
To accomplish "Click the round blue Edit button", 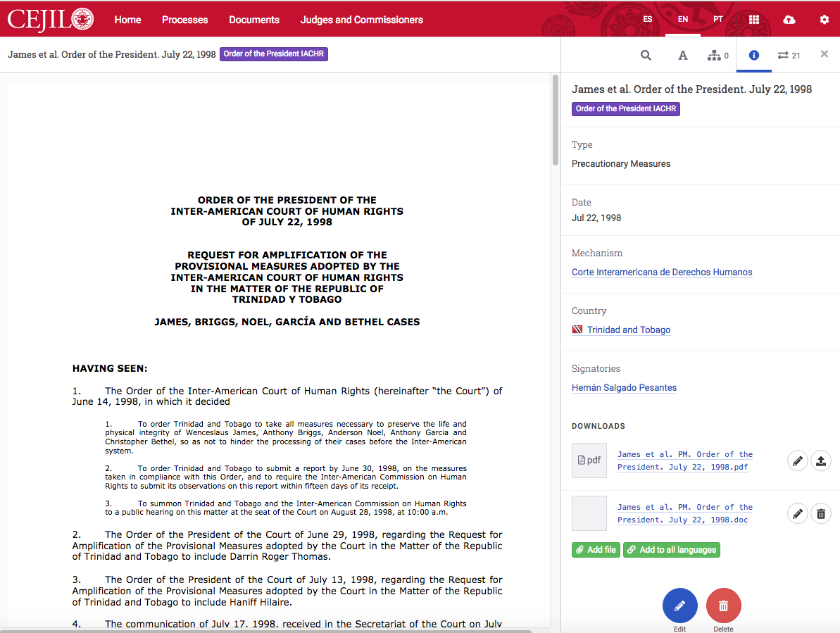I will (x=680, y=606).
